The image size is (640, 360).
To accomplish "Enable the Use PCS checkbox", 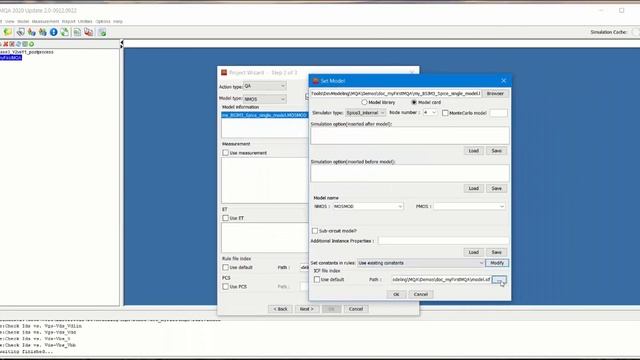I will (x=225, y=287).
